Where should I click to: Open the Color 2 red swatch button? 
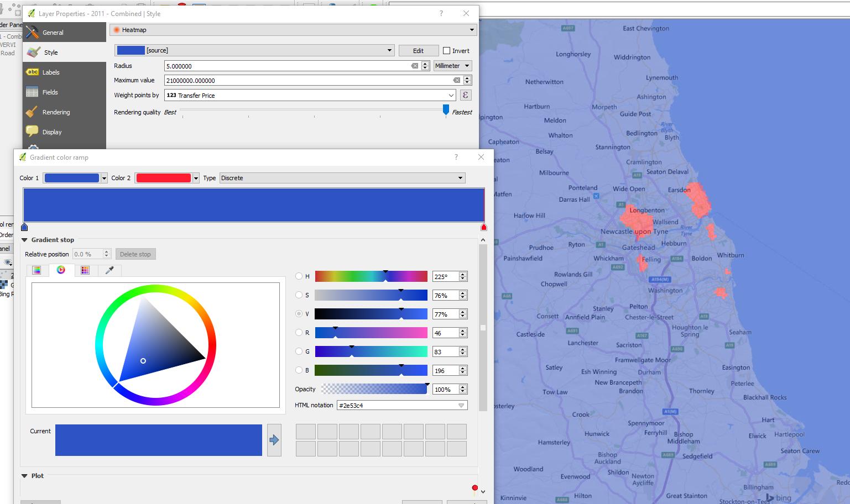click(164, 178)
